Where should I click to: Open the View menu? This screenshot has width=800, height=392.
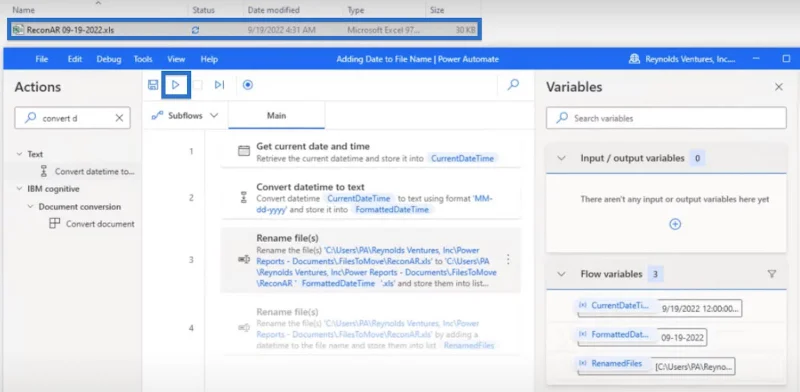point(176,59)
